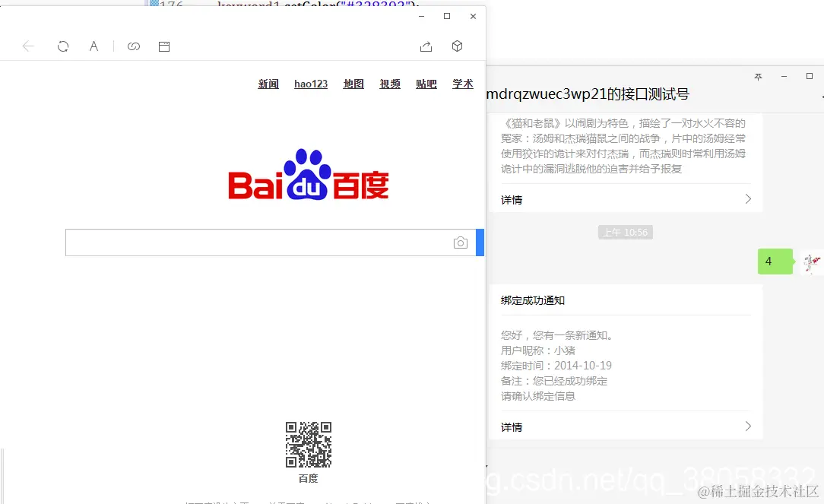This screenshot has height=504, width=824.
Task: Go back with the left arrow icon
Action: point(28,46)
